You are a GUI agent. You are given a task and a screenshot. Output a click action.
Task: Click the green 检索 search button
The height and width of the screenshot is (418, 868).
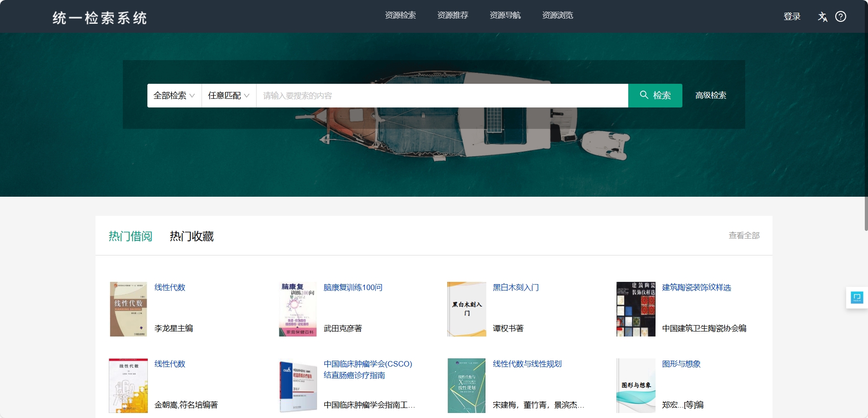tap(655, 96)
